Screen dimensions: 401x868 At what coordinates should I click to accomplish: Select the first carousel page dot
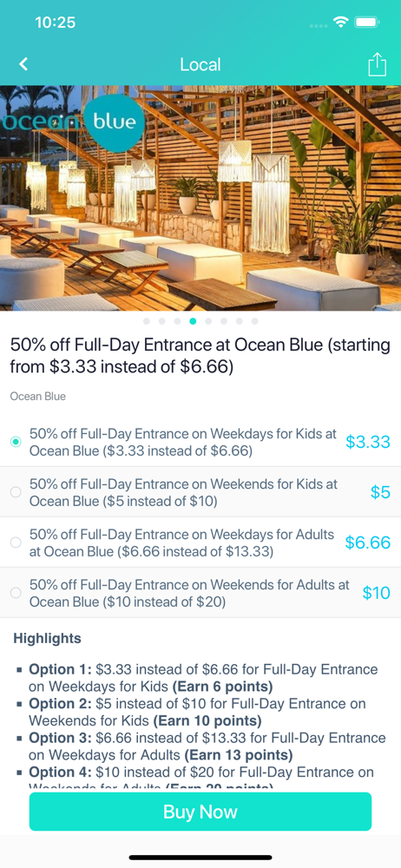pos(146,321)
